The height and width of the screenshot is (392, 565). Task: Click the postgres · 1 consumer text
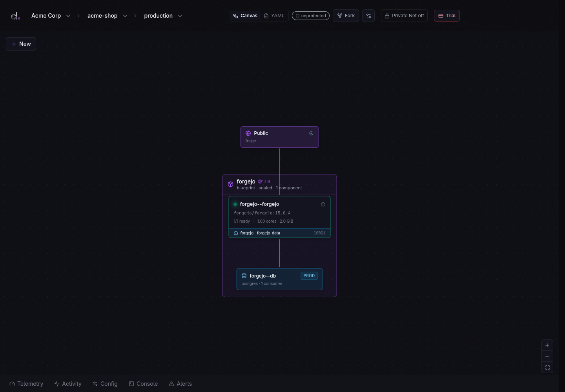[262, 283]
